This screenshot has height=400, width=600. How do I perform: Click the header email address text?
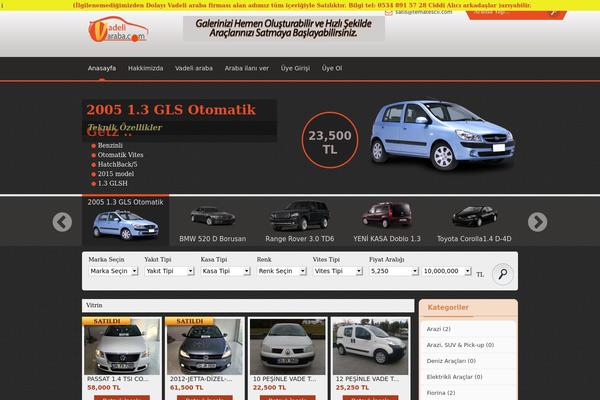click(x=424, y=13)
